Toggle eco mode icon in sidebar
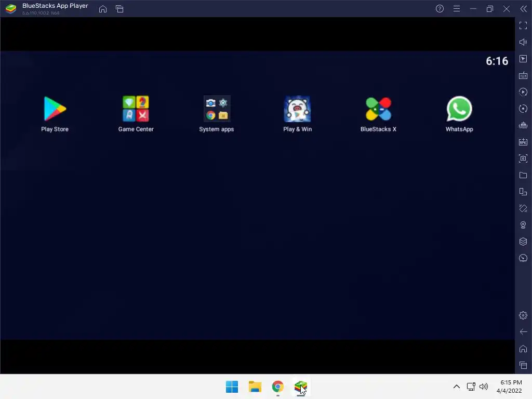Viewport: 532px width, 399px height. 523,258
